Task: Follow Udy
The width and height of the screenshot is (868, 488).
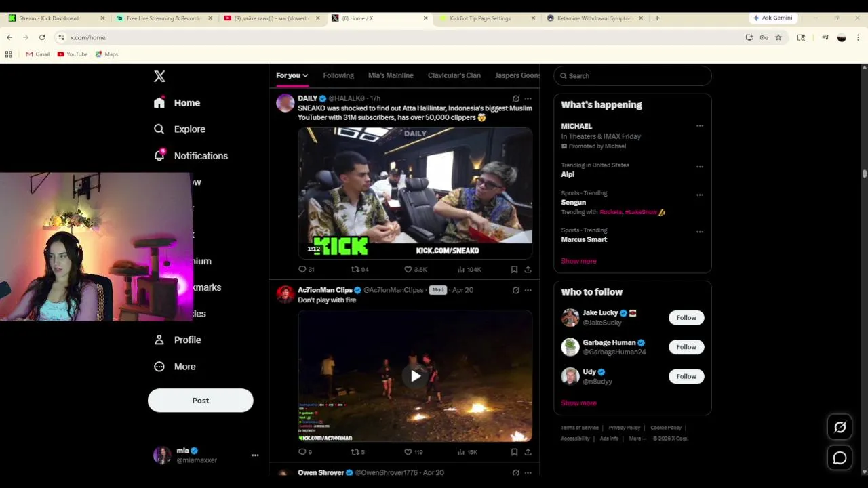Action: tap(686, 376)
